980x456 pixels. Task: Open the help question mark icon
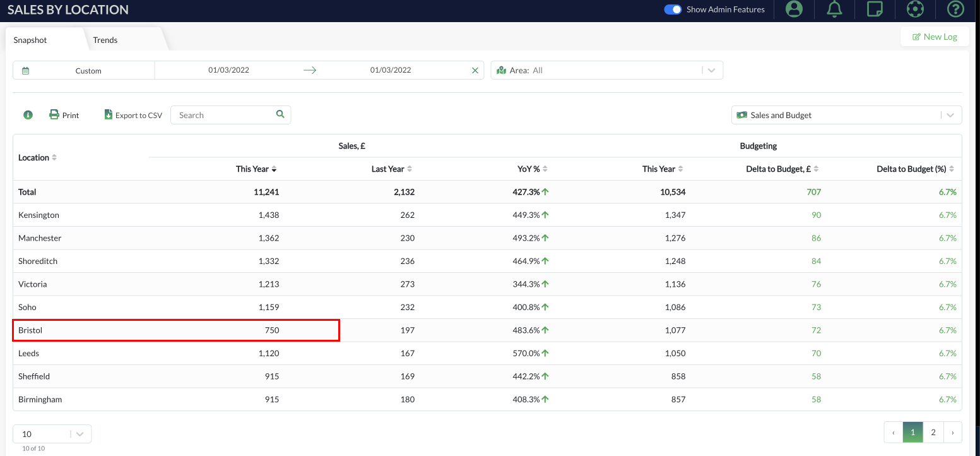tap(955, 9)
